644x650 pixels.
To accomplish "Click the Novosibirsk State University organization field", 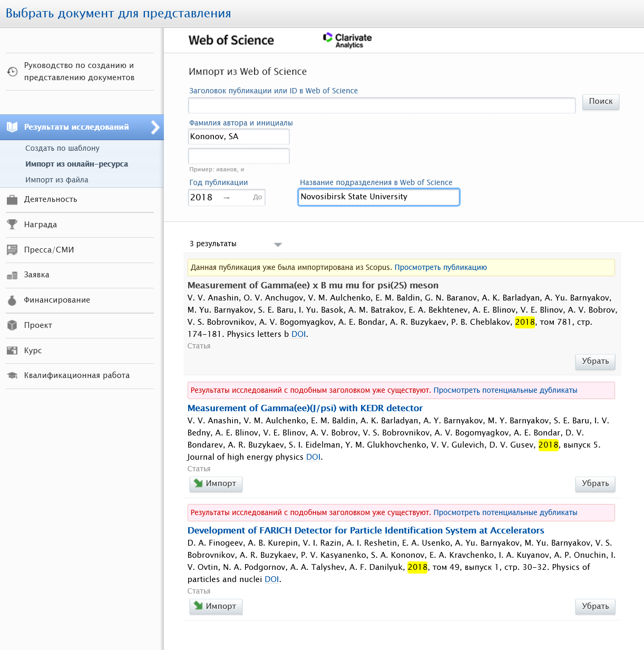I will (x=379, y=197).
